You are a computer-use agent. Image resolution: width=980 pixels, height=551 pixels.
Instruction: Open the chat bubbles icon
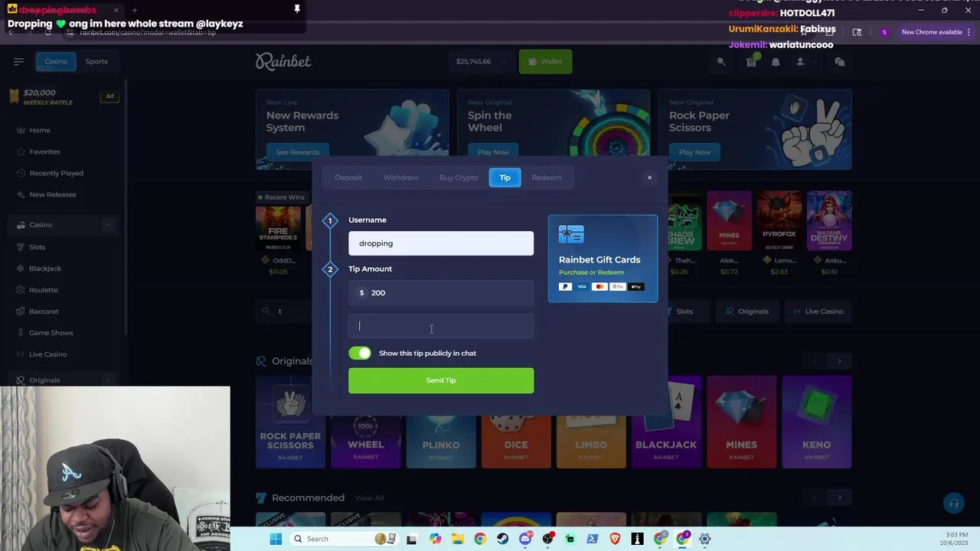(840, 62)
